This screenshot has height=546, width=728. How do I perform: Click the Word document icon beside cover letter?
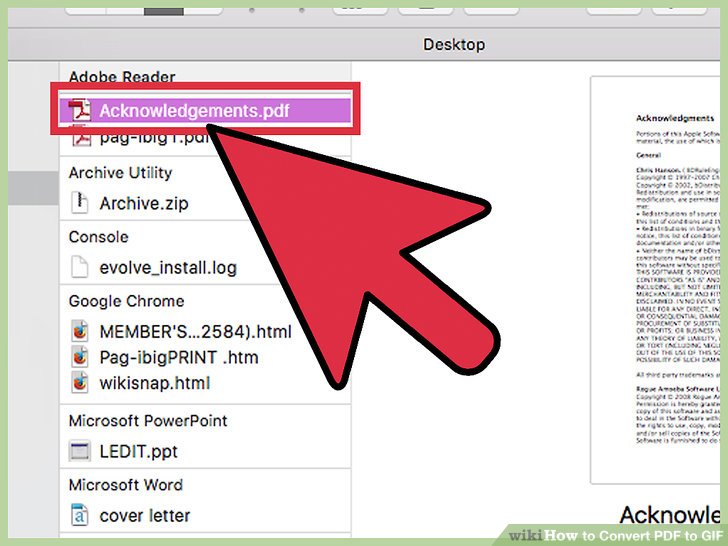(x=79, y=515)
